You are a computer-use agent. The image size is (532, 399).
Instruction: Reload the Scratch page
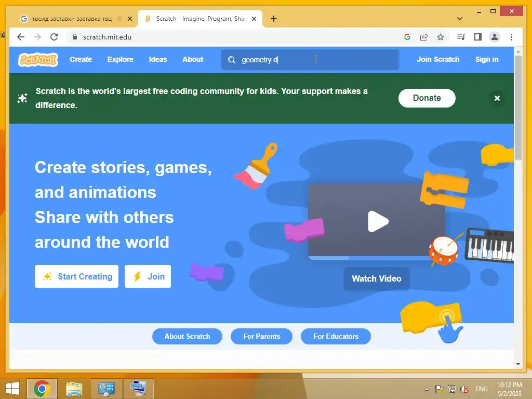(54, 37)
